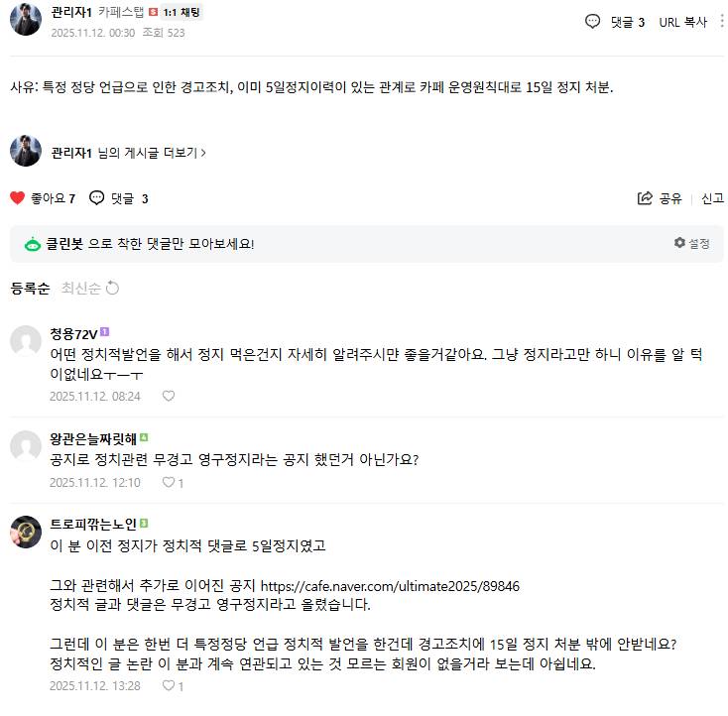Like 청용72V's comment with heart icon

169,396
